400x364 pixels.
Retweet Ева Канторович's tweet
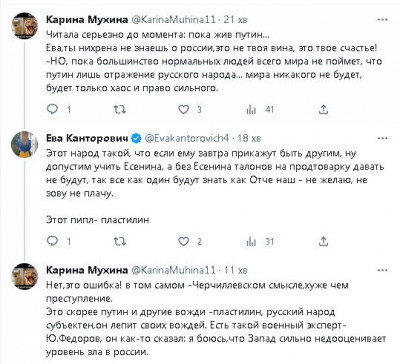[120, 241]
